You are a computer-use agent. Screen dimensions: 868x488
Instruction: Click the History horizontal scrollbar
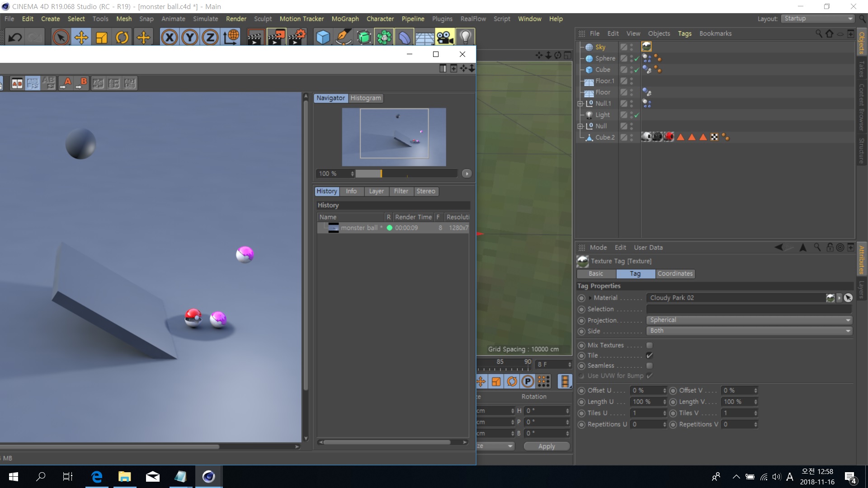point(387,442)
